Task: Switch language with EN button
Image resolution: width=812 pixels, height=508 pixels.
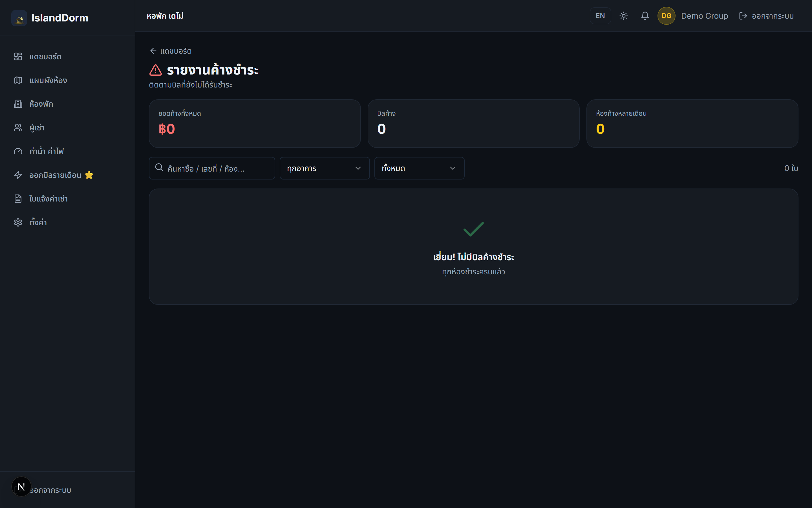Action: 600,16
